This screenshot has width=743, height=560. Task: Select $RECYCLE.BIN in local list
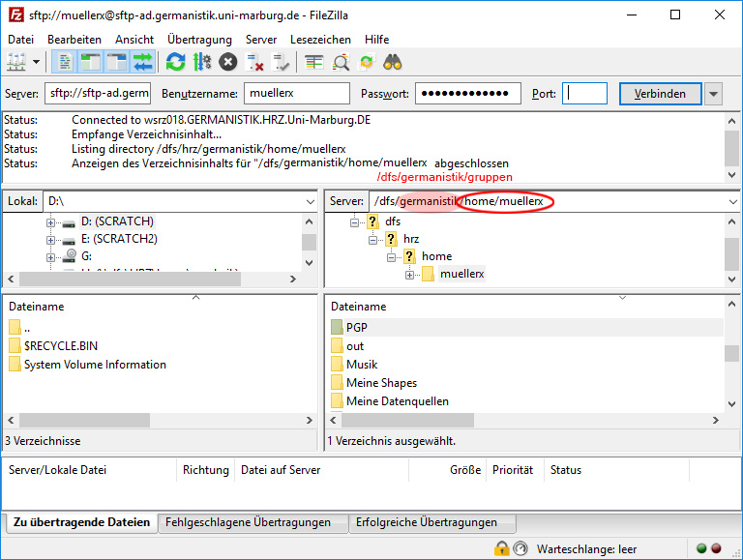(61, 346)
